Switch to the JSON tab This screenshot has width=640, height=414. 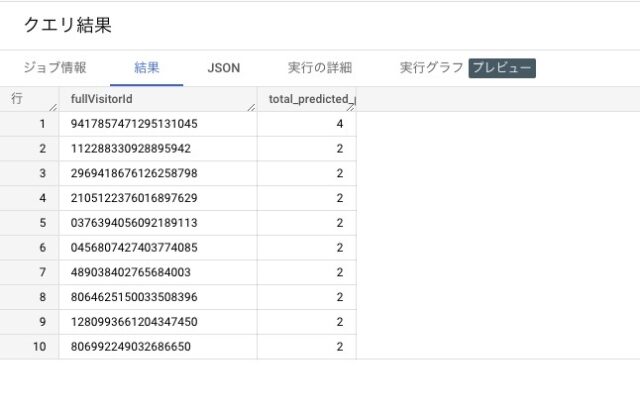click(x=223, y=68)
